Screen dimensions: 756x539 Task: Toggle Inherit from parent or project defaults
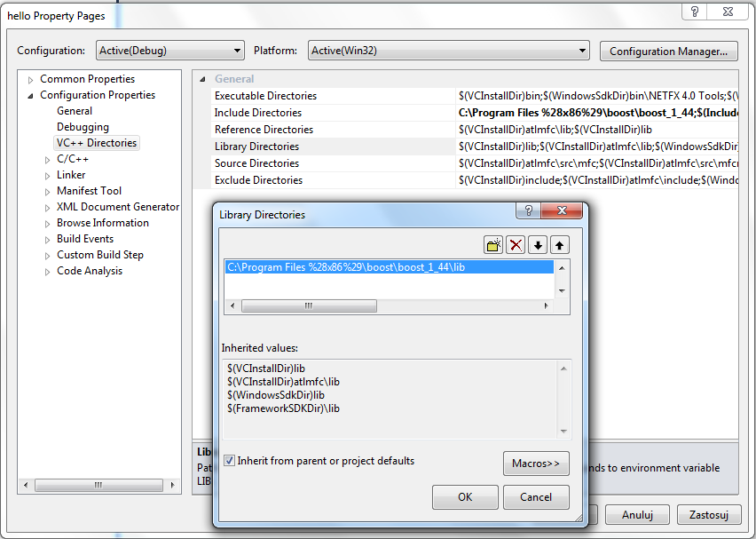230,461
